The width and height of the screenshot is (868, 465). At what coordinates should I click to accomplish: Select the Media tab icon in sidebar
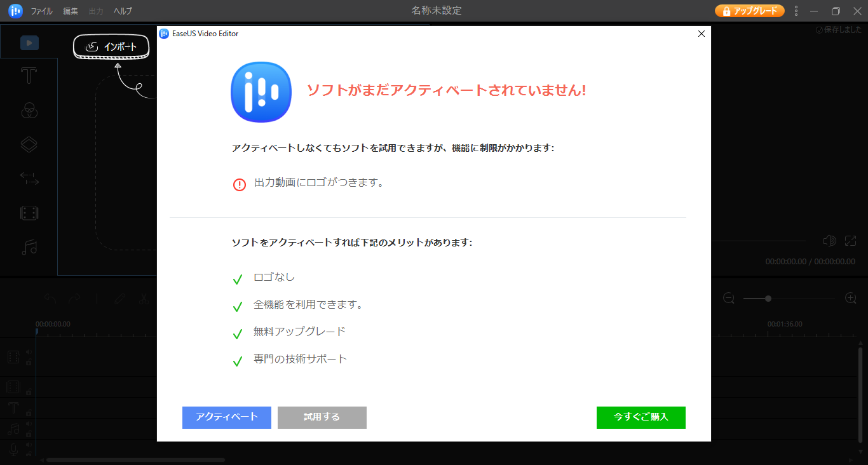tap(29, 43)
